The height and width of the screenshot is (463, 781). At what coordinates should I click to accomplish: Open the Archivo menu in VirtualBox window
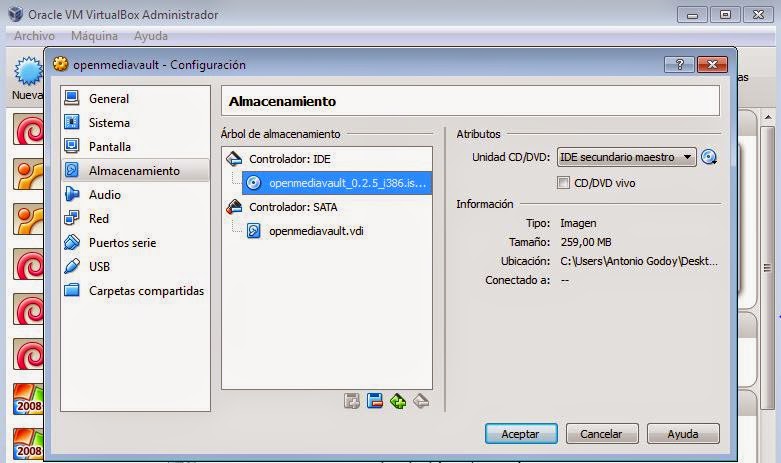coord(34,36)
